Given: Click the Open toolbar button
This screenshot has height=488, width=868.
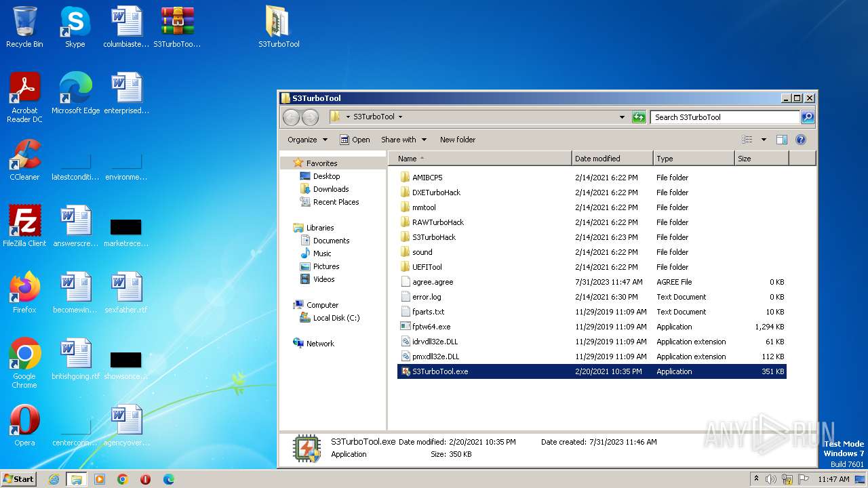Looking at the screenshot, I should pyautogui.click(x=355, y=140).
